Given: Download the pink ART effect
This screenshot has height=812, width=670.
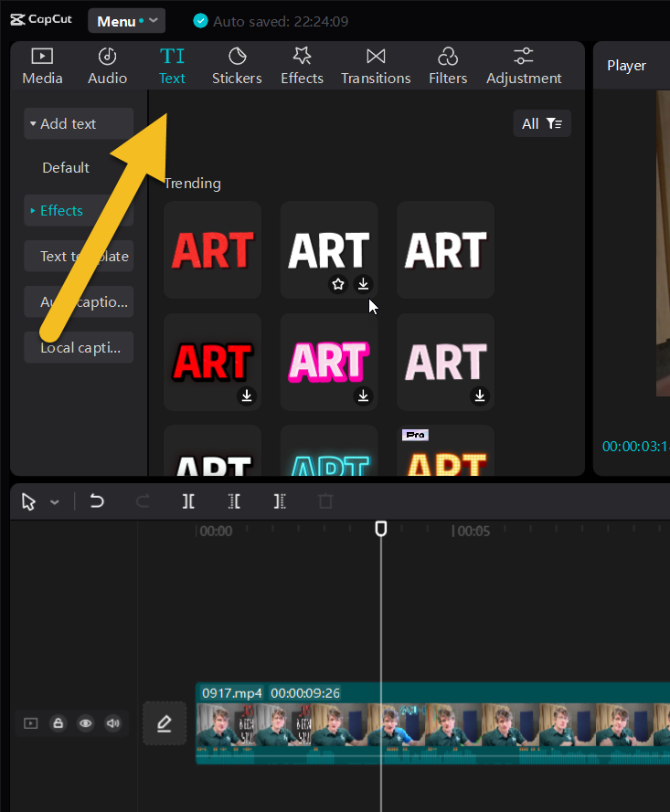Looking at the screenshot, I should [x=363, y=395].
